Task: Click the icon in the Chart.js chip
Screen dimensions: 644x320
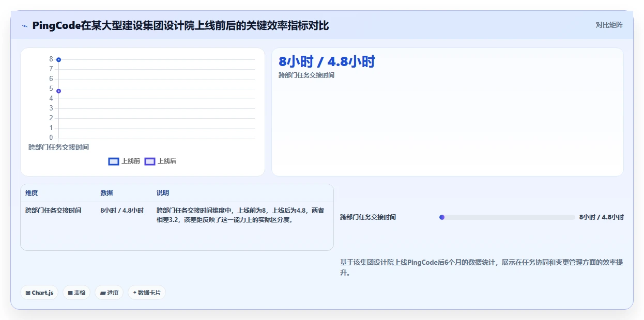Action: pyautogui.click(x=28, y=293)
